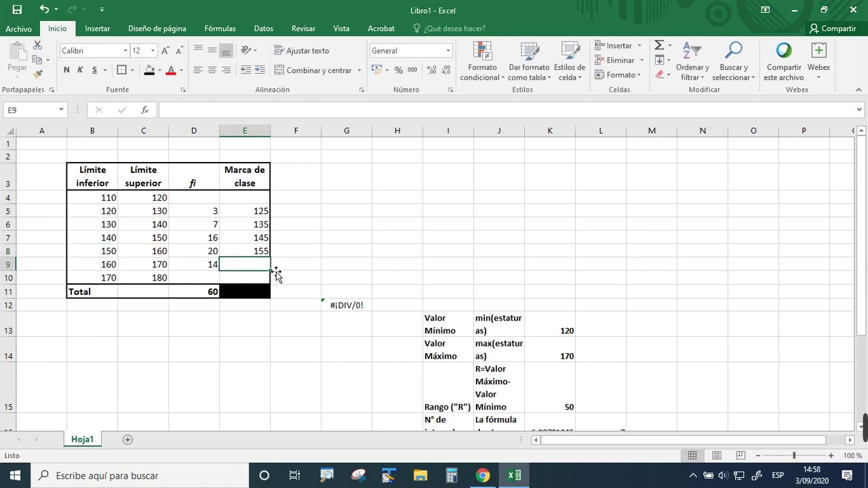Apply red font color
The height and width of the screenshot is (488, 868).
[171, 70]
